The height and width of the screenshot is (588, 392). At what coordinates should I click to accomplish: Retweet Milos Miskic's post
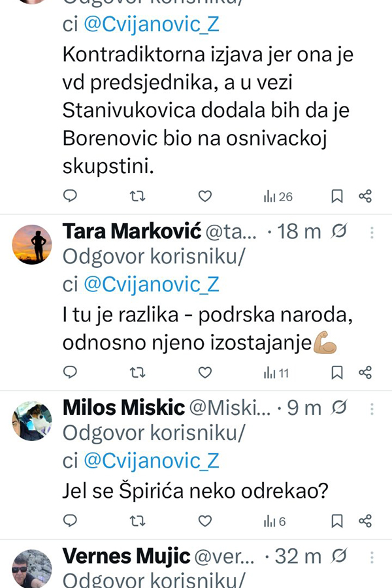pos(137,521)
